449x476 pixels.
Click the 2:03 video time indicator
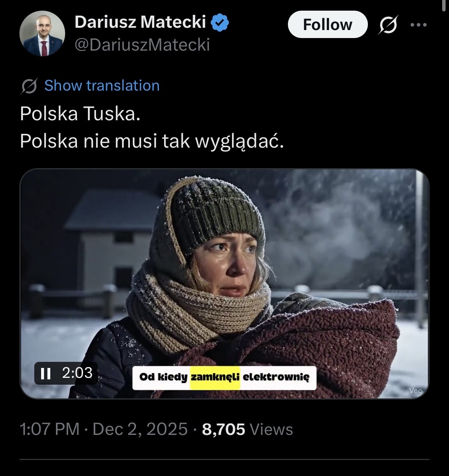point(77,373)
